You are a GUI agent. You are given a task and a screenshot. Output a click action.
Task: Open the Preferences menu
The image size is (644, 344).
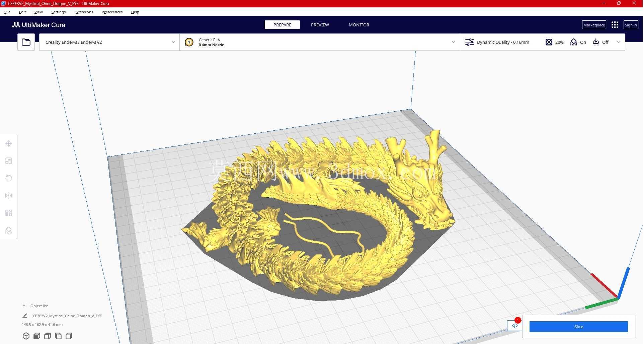tap(112, 12)
